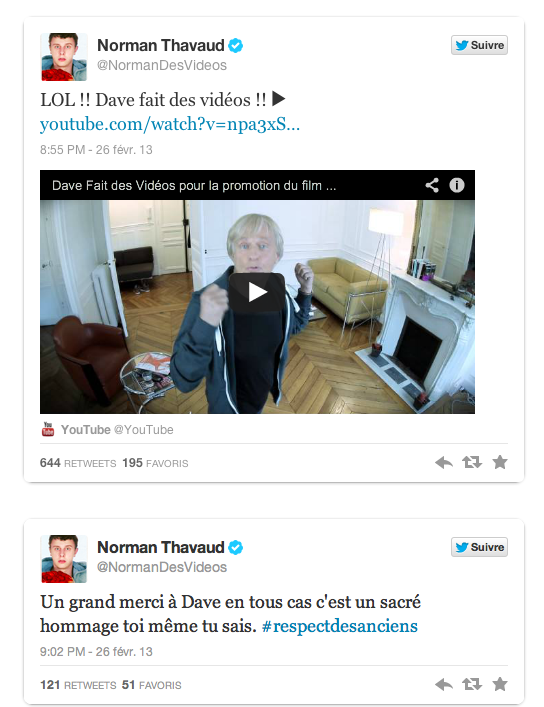Image resolution: width=544 pixels, height=707 pixels.
Task: Open the #respectdesanciens hashtag
Action: point(340,626)
